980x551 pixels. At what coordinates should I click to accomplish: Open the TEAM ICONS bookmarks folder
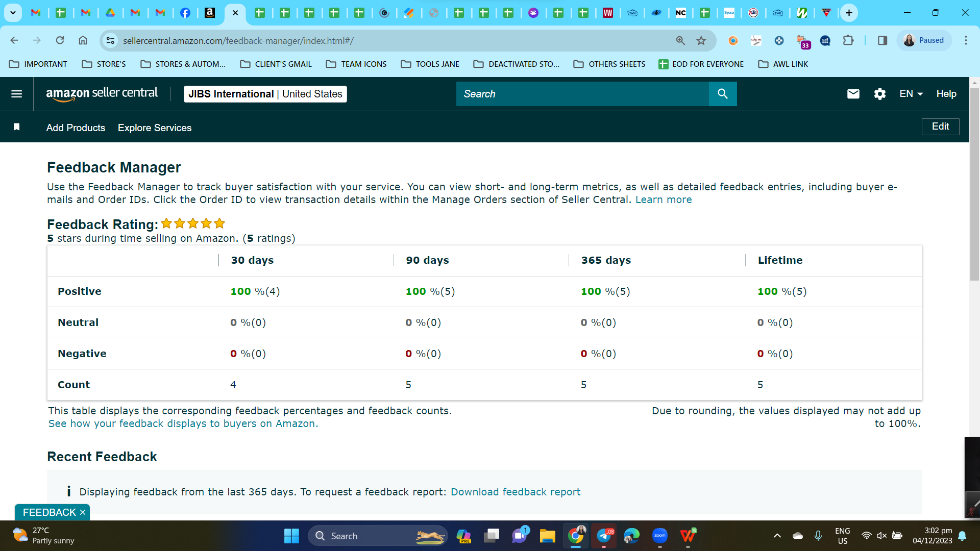pyautogui.click(x=356, y=64)
